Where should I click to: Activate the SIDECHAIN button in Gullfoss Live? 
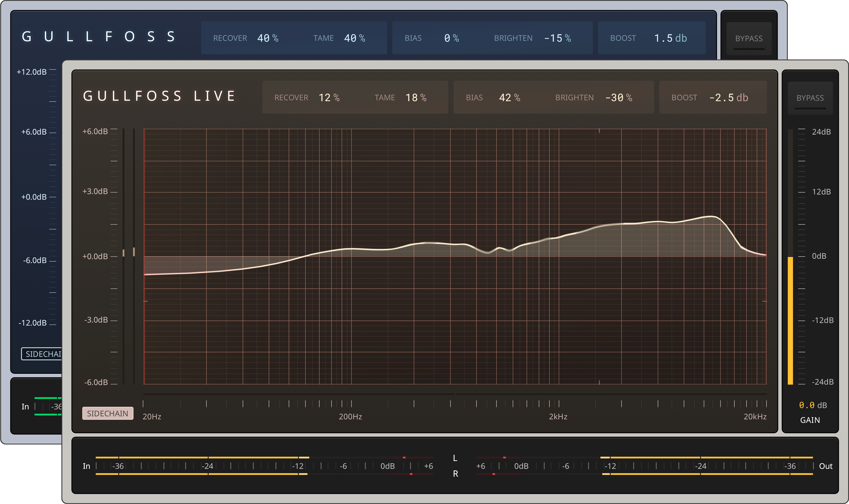(x=108, y=413)
